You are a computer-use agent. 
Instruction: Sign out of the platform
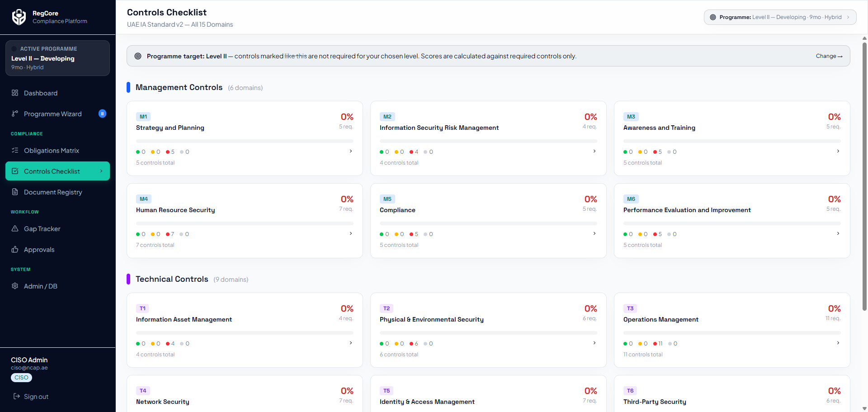[31, 396]
